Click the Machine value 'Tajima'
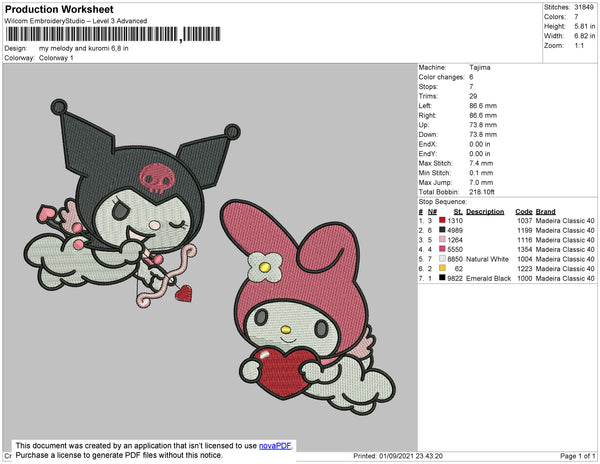This screenshot has height=464, width=600. tap(480, 67)
